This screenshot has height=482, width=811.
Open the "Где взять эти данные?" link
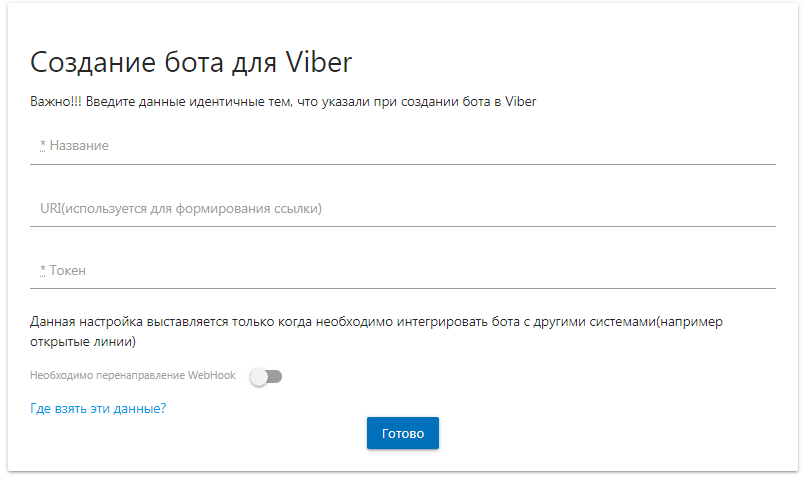pyautogui.click(x=98, y=409)
